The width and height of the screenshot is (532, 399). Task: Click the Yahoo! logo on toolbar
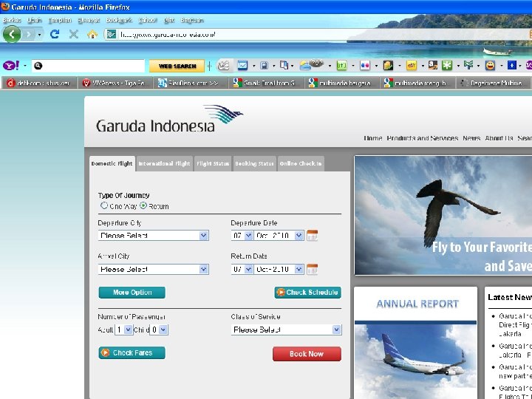11,66
